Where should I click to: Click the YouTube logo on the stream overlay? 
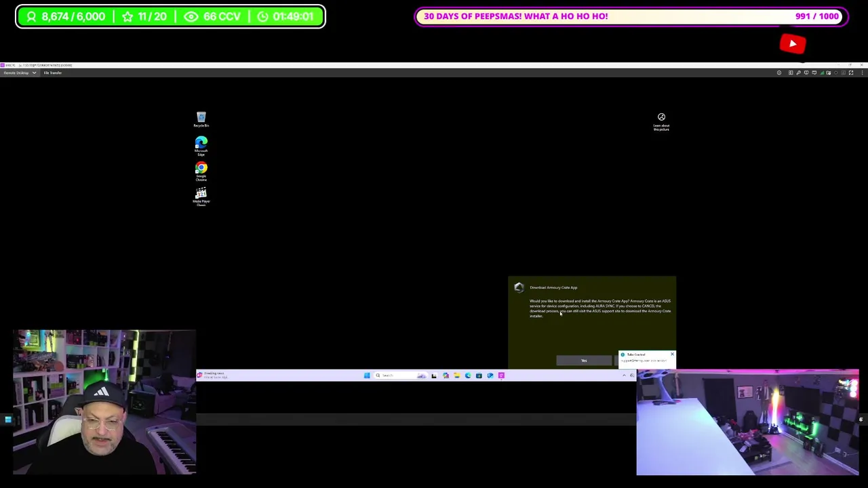tap(793, 44)
